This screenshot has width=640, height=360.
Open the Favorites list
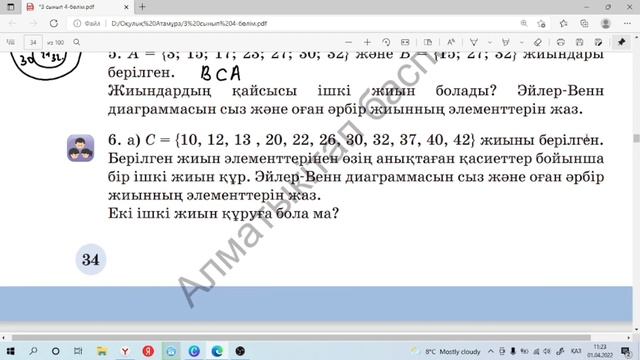click(564, 23)
